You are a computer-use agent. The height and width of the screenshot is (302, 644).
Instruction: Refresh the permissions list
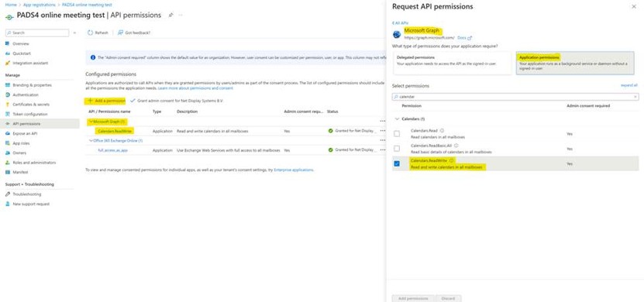point(98,33)
